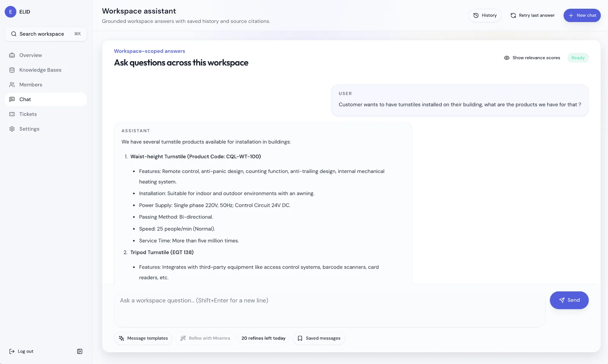Click the ELID workspace avatar
The width and height of the screenshot is (608, 364).
point(10,12)
